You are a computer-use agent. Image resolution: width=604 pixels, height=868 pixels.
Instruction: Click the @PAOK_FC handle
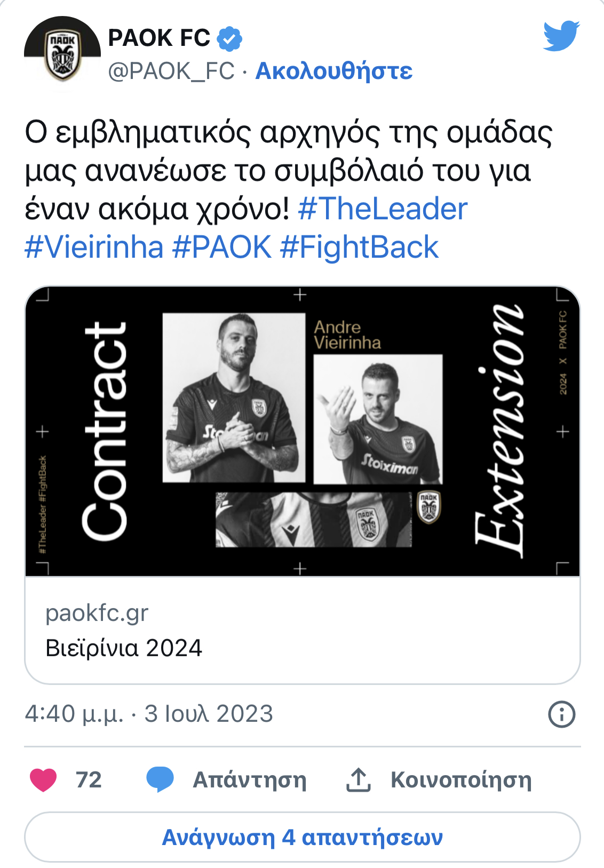(171, 71)
